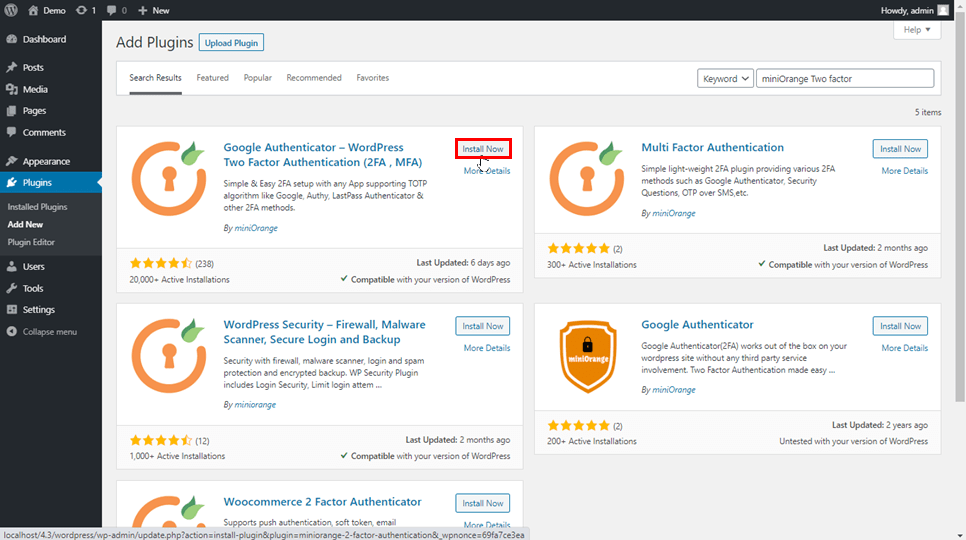The image size is (966, 540).
Task: Click Multi Factor Authentication plugin logo
Action: point(586,179)
